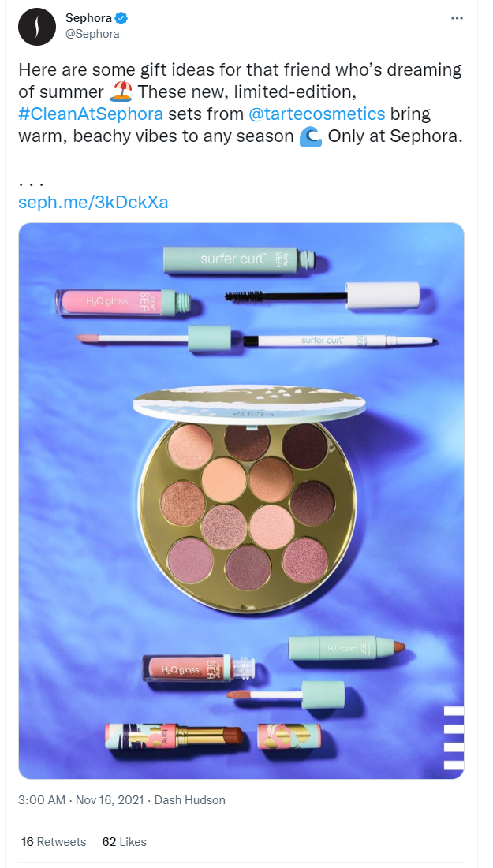Viewport: 493px width, 868px height.
Task: Open the tweet more options menu
Action: coord(457,18)
